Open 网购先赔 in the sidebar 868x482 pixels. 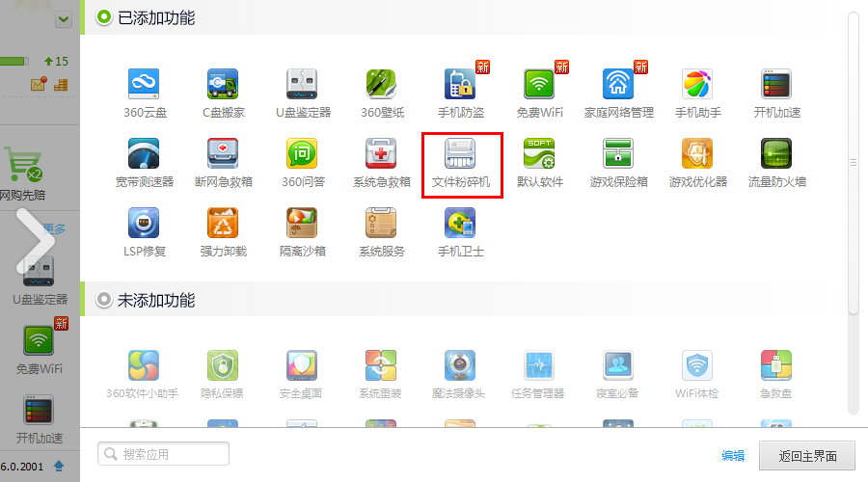coord(23,174)
